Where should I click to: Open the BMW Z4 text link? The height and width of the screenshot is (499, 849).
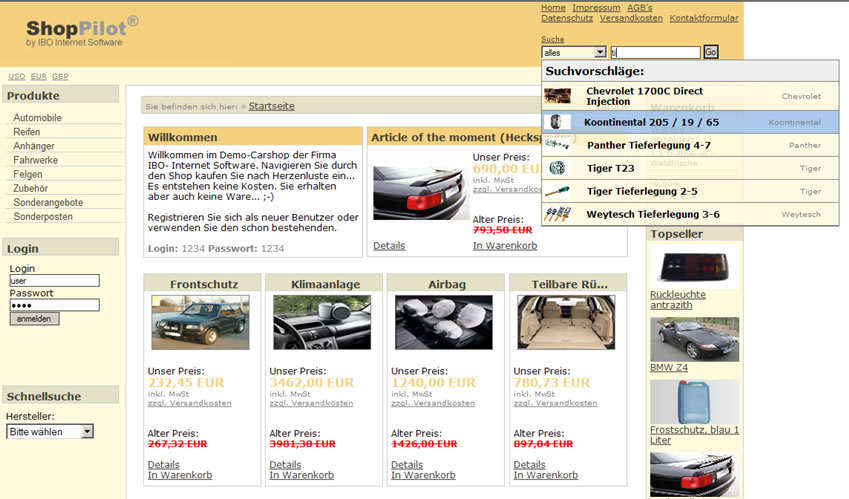tap(669, 367)
